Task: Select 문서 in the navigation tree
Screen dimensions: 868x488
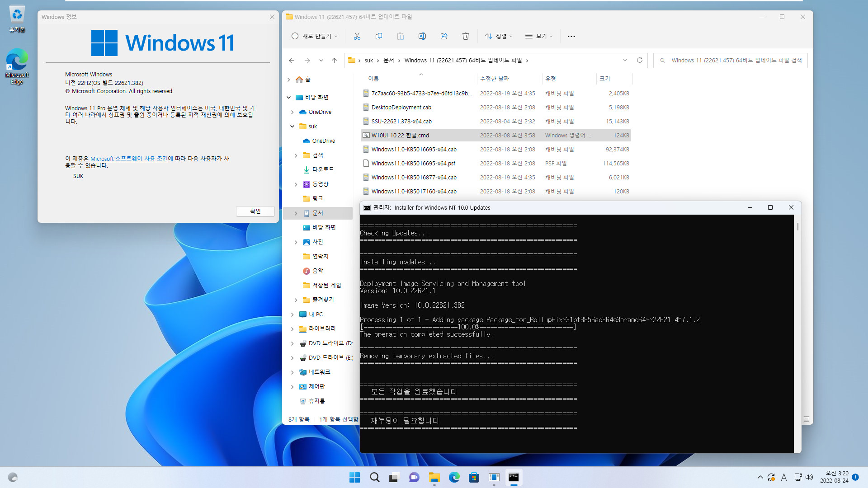Action: pyautogui.click(x=317, y=213)
